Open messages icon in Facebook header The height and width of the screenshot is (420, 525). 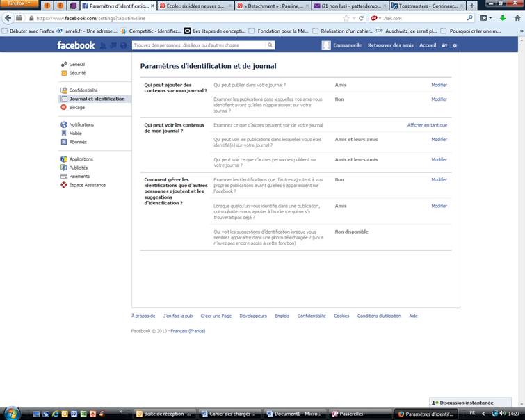[113, 45]
